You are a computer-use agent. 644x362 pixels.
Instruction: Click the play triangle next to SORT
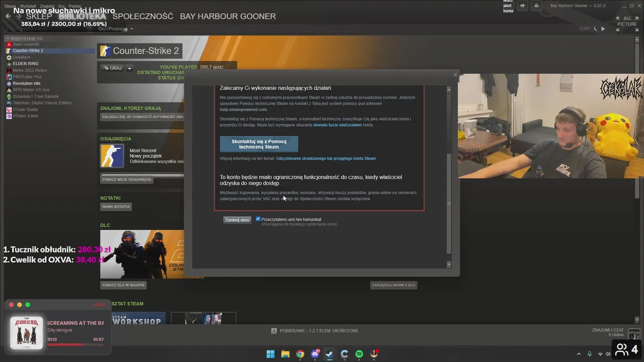[x=603, y=29]
